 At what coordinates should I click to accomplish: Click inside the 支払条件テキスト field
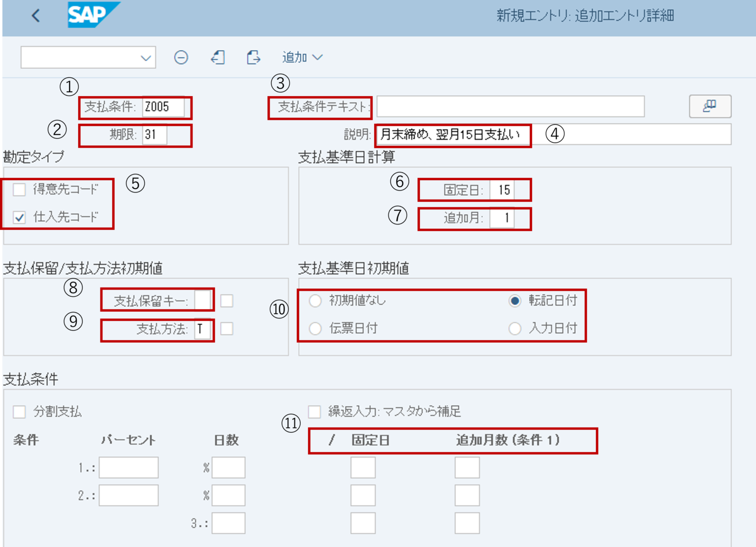(509, 106)
